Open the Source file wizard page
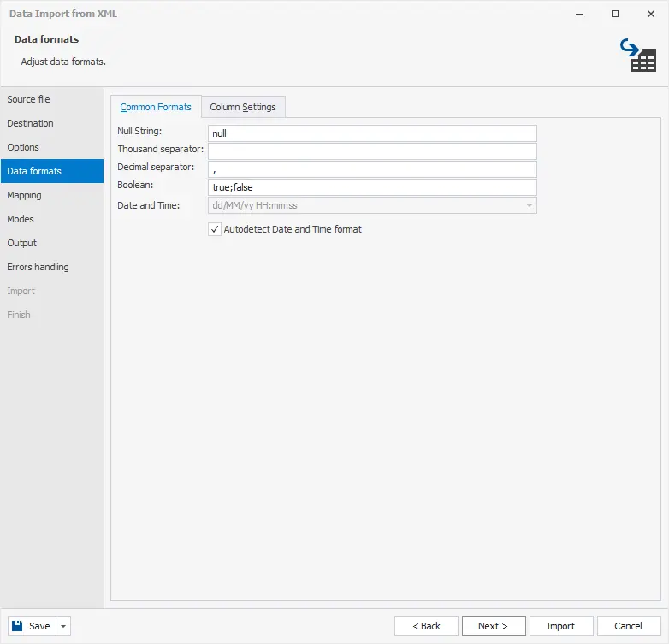 [x=29, y=99]
